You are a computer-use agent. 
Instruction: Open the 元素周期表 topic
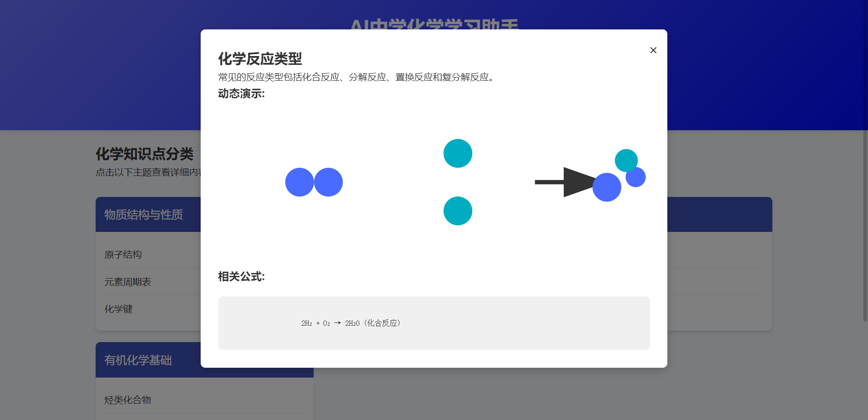(x=128, y=282)
